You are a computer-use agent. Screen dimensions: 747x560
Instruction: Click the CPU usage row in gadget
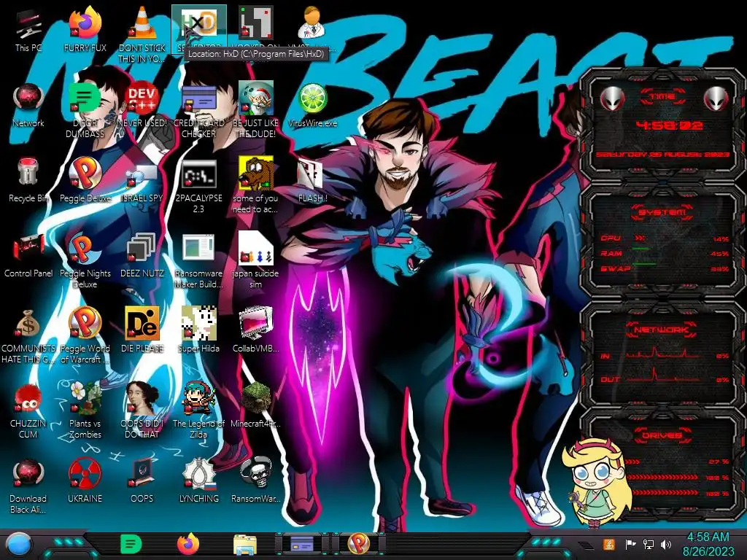click(x=665, y=238)
